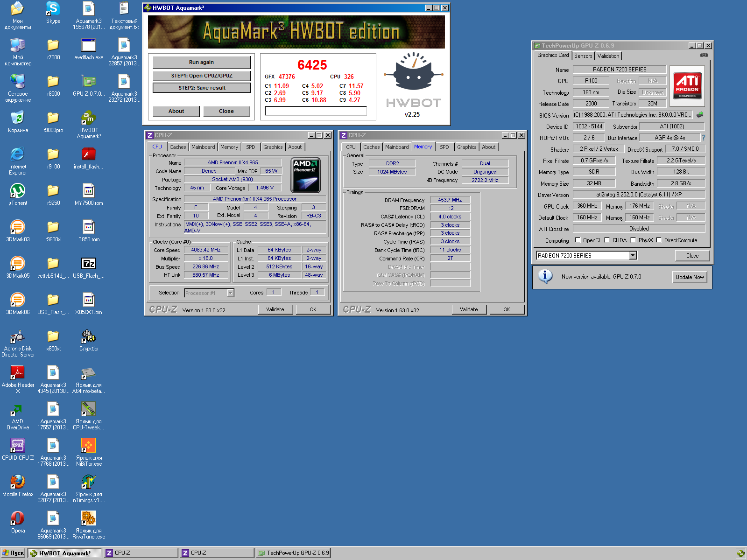The width and height of the screenshot is (747, 560).
Task: Open the 3DMark06 desktop shortcut
Action: pos(18,300)
